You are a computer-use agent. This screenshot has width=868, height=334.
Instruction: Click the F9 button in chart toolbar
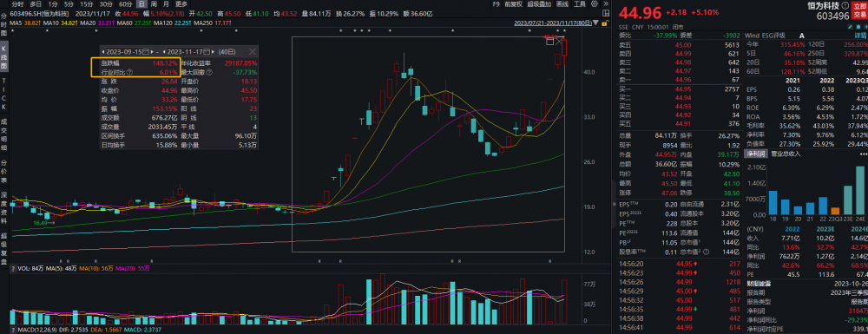coord(496,3)
